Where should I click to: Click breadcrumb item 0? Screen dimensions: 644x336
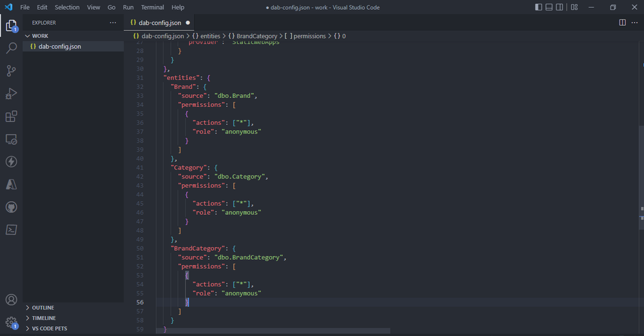[340, 36]
